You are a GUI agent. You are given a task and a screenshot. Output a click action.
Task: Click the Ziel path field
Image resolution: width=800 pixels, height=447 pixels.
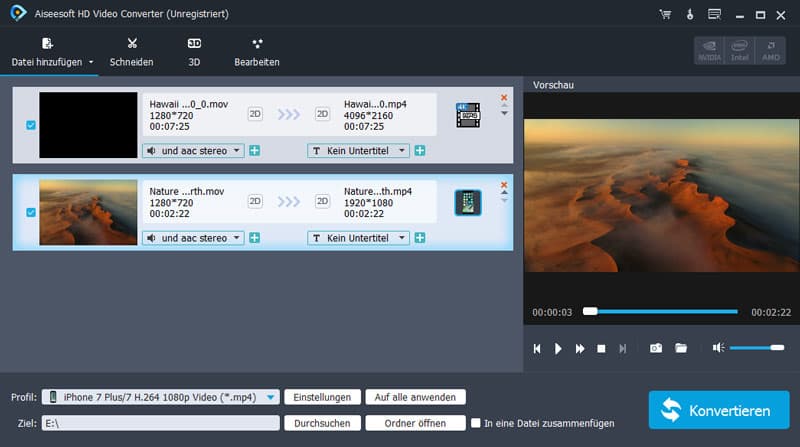tap(161, 423)
